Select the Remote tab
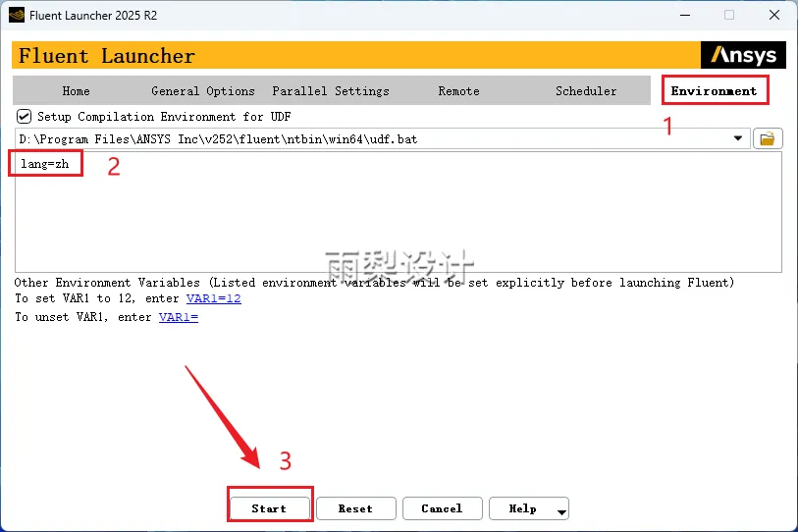This screenshot has width=798, height=532. (x=458, y=91)
